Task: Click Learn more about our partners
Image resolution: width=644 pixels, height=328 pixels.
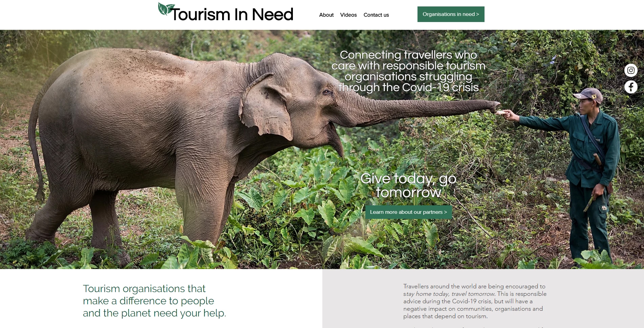Action: (408, 212)
